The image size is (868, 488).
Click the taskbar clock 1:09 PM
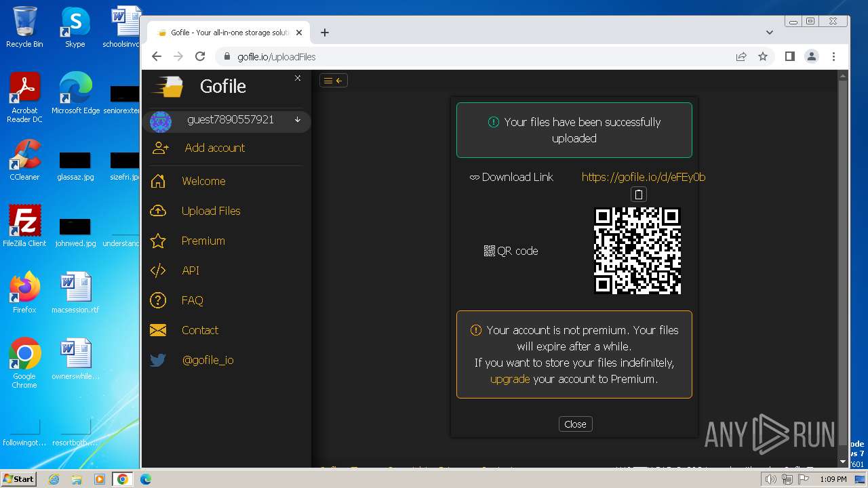point(833,479)
